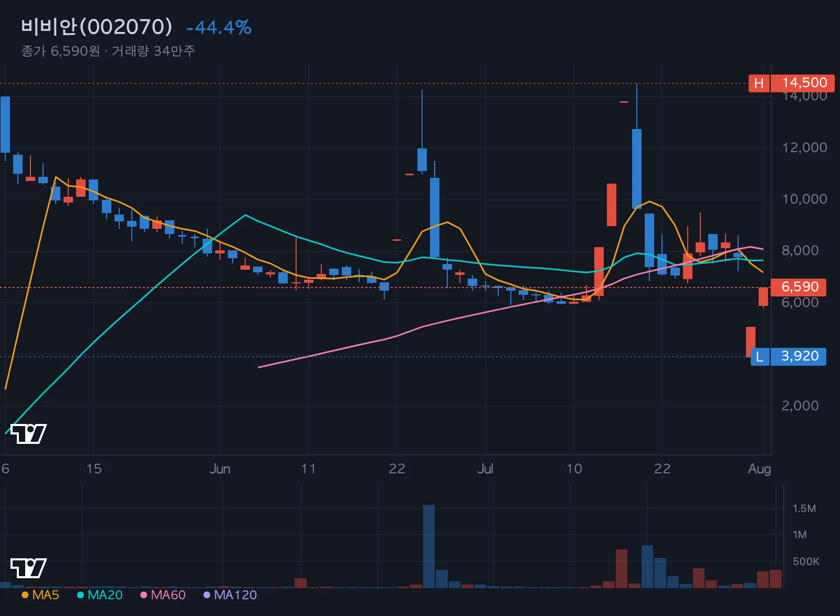
Task: Click the Jun label on the date axis
Action: point(220,469)
